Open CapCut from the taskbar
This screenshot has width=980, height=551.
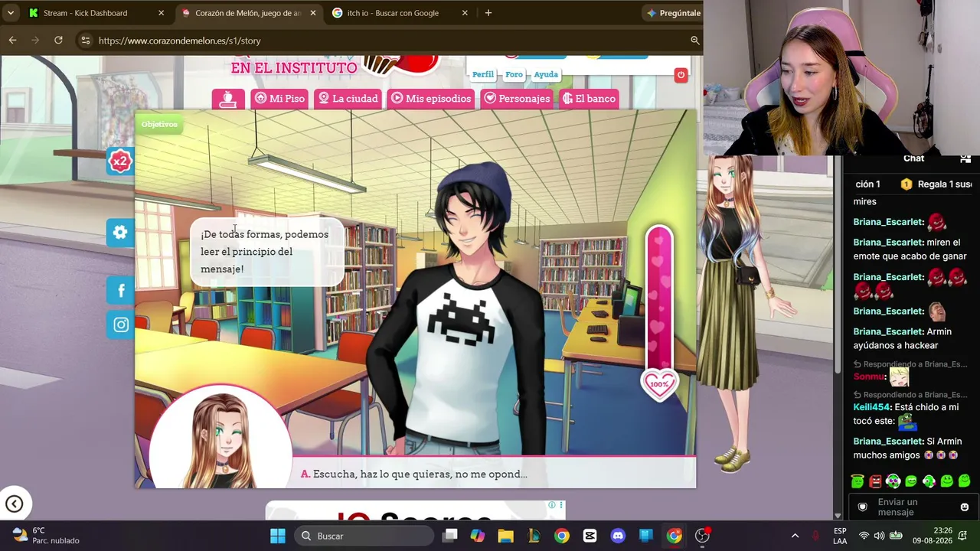[590, 536]
